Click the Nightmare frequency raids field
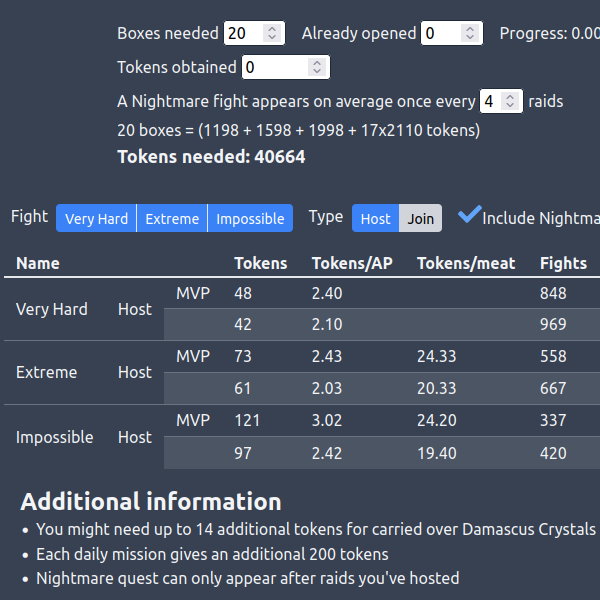The width and height of the screenshot is (600, 600). pyautogui.click(x=492, y=101)
